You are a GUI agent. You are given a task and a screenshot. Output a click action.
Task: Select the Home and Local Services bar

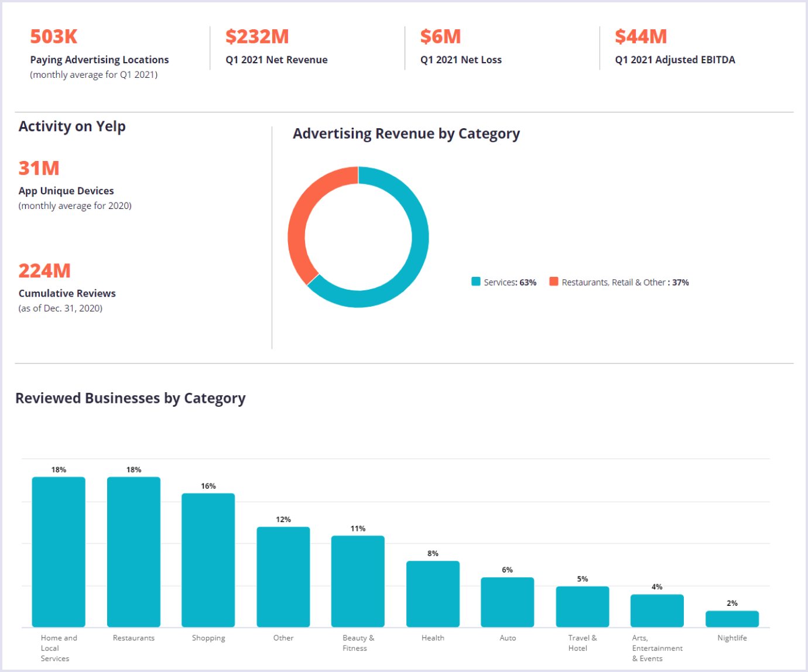(59, 552)
